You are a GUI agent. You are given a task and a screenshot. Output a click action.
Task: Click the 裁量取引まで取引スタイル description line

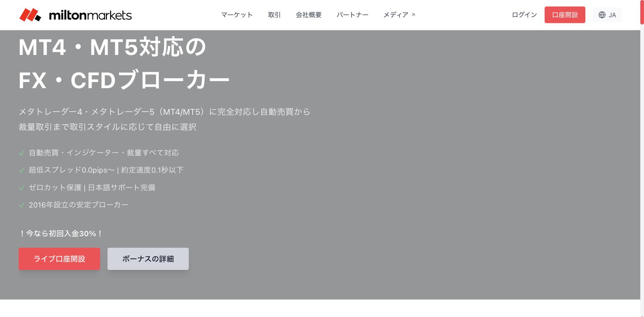pos(108,127)
